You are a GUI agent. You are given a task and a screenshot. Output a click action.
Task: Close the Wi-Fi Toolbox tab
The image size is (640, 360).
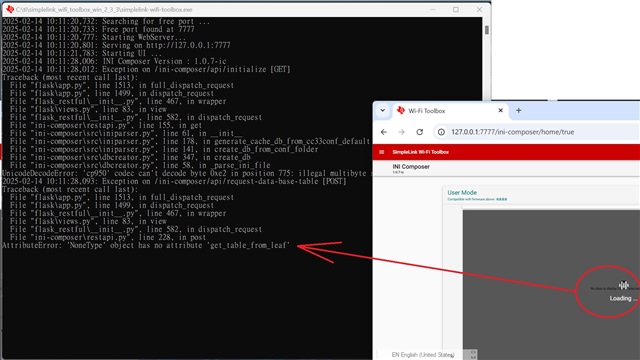pyautogui.click(x=500, y=110)
